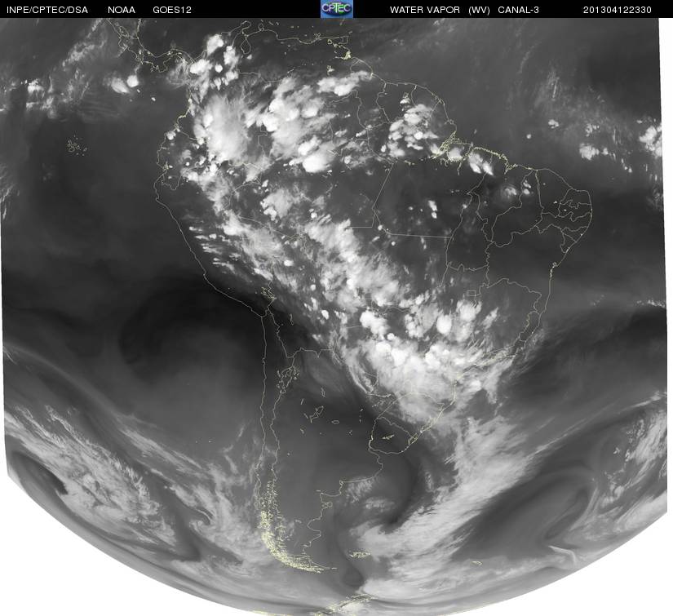Screen dimensions: 673x616
Task: Click the WATER VAPOR header text
Action: [425, 10]
